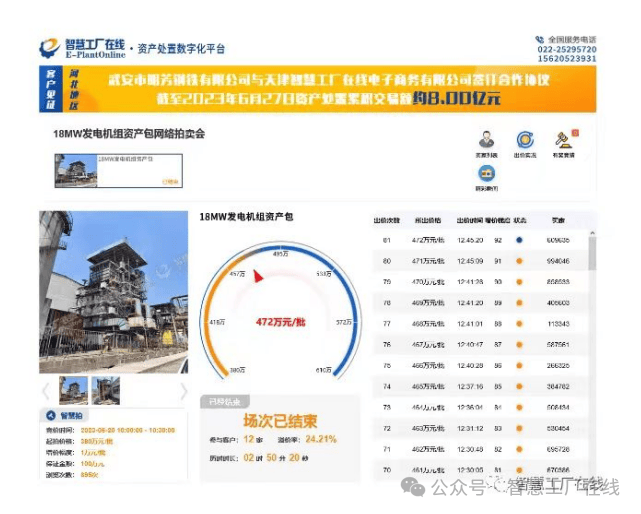641x514 pixels.
Task: Open the blue camera round icon
Action: pyautogui.click(x=486, y=173)
